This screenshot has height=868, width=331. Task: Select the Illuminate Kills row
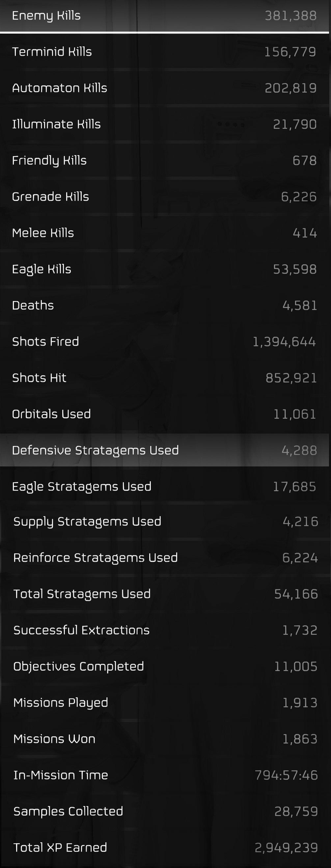[164, 124]
